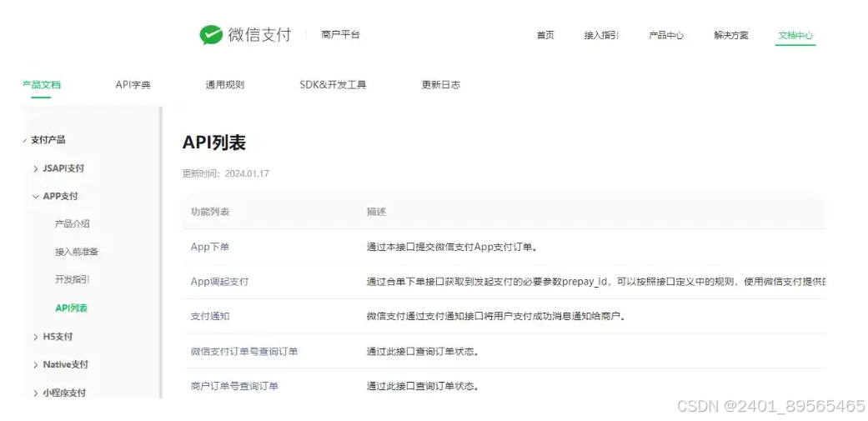This screenshot has width=868, height=421.
Task: Click the API列表 page heading
Action: (213, 143)
